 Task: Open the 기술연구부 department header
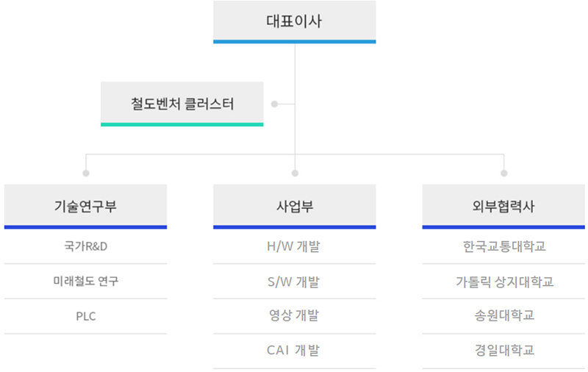(x=85, y=206)
